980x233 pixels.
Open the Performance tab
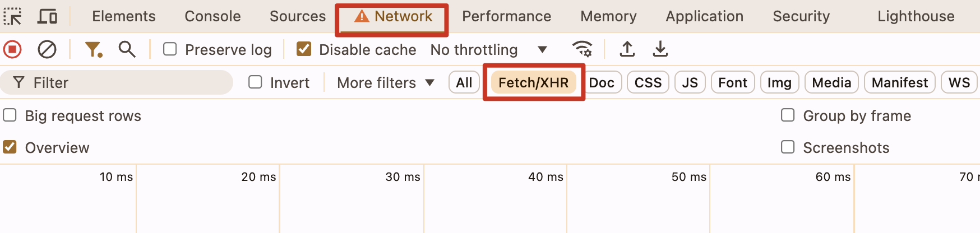pyautogui.click(x=506, y=17)
